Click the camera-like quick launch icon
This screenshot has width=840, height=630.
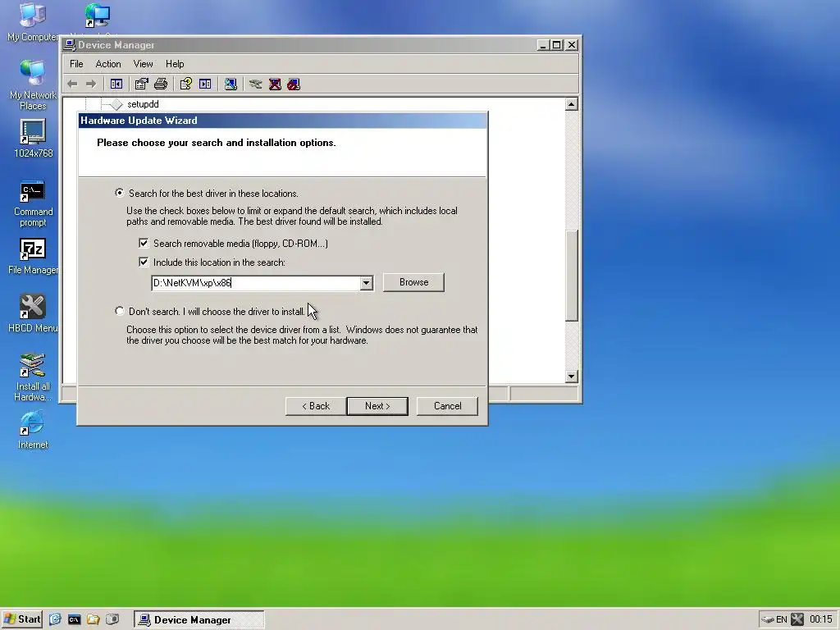[x=112, y=619]
